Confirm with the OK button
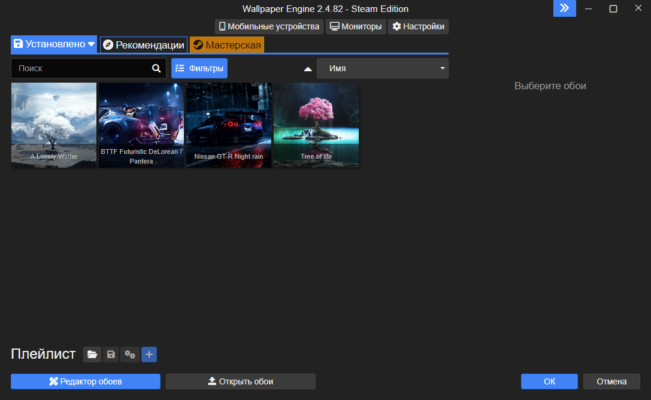 coord(549,381)
